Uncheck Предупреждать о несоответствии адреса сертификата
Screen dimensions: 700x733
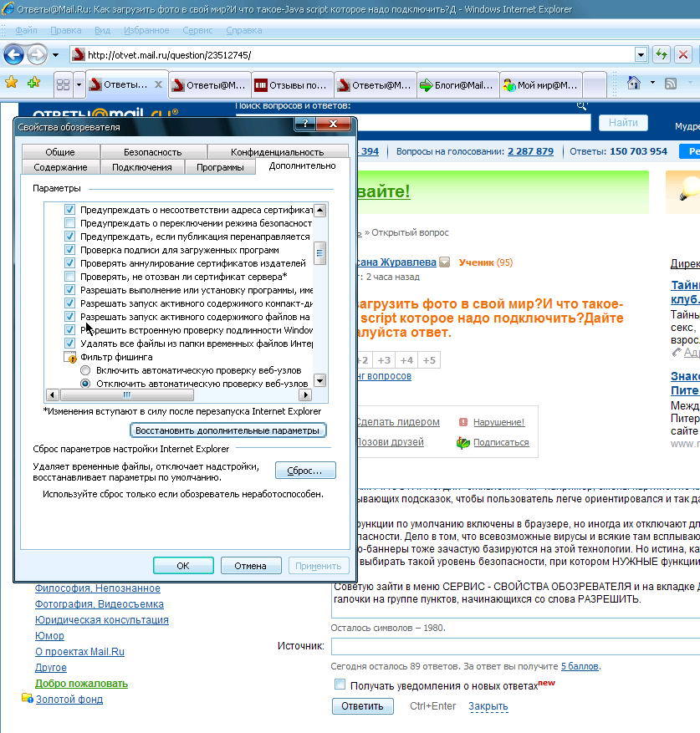(x=69, y=210)
